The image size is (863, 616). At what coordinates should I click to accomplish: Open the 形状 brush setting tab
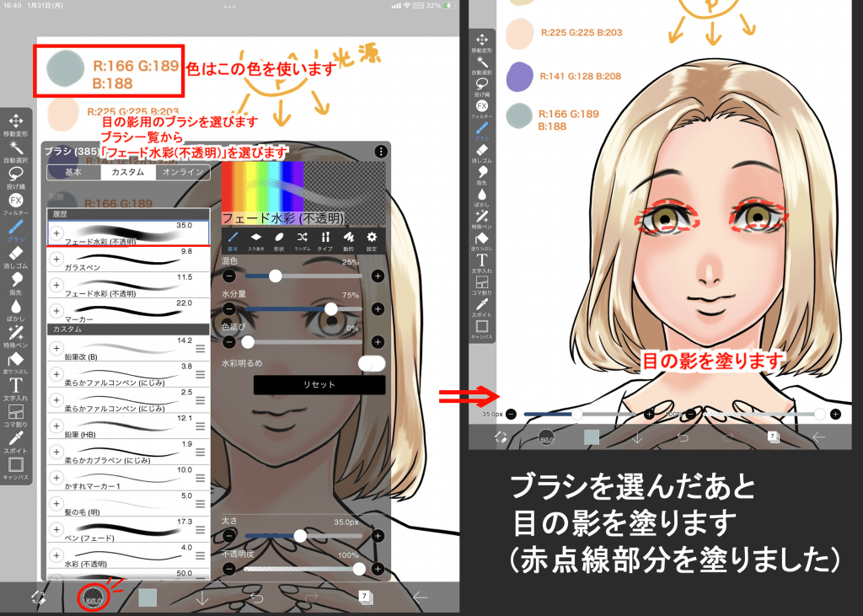pos(279,240)
